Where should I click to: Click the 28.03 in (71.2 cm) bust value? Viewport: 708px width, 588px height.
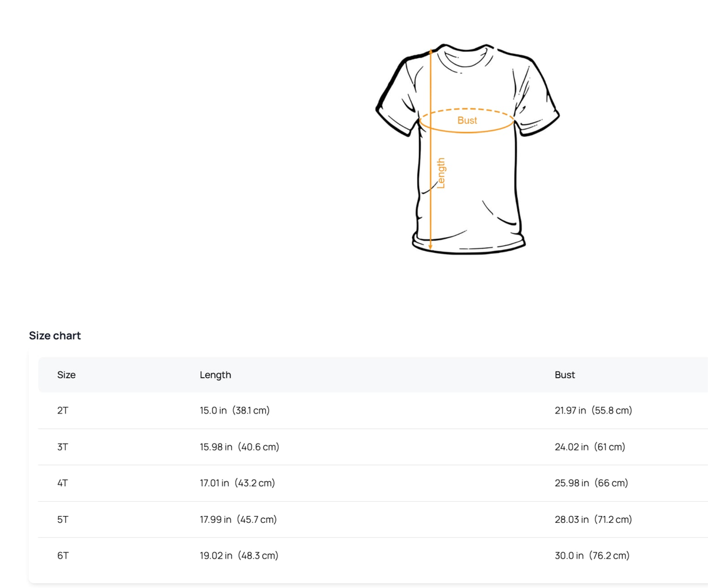tap(593, 519)
